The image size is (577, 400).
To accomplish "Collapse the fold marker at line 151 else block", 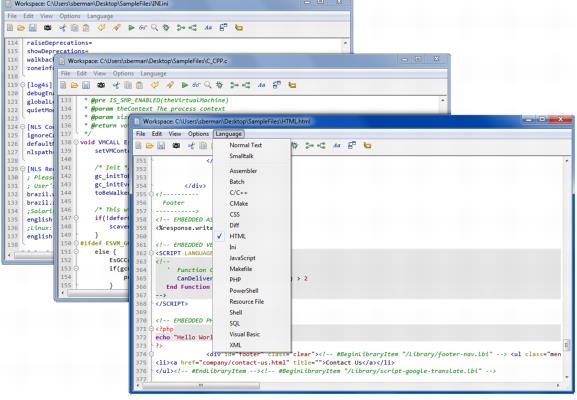I will [76, 252].
